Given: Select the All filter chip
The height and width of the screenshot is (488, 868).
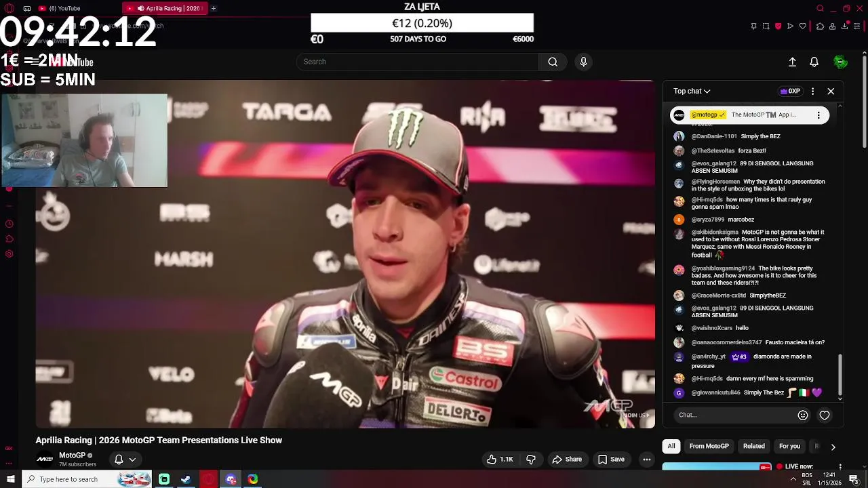Looking at the screenshot, I should (x=671, y=446).
